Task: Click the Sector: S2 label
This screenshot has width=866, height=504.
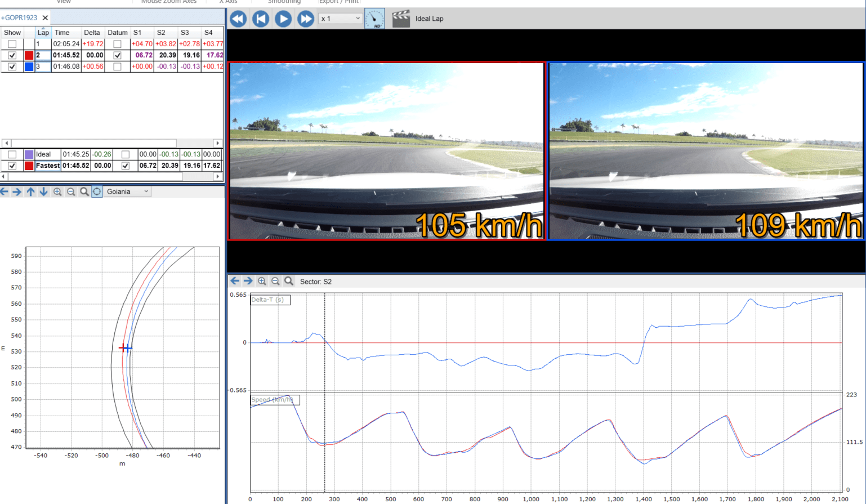Action: click(316, 282)
